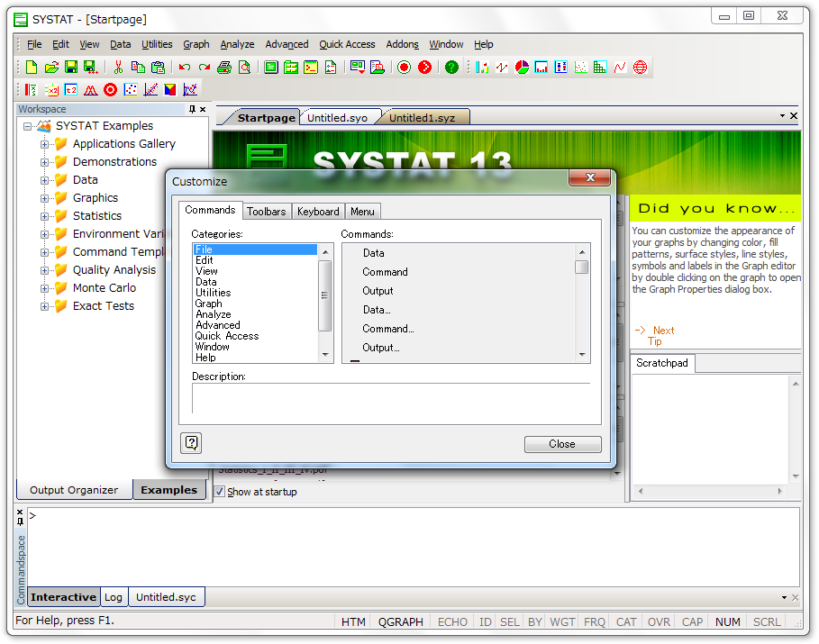Click the Customize dialog help icon
Image resolution: width=819 pixels, height=644 pixels.
(x=191, y=443)
